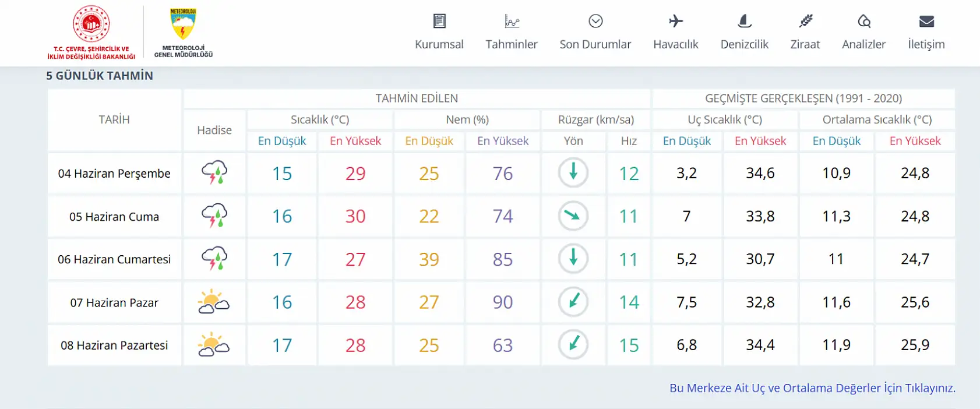Open the Ziraat wheat icon
The height and width of the screenshot is (409, 980).
[x=805, y=21]
